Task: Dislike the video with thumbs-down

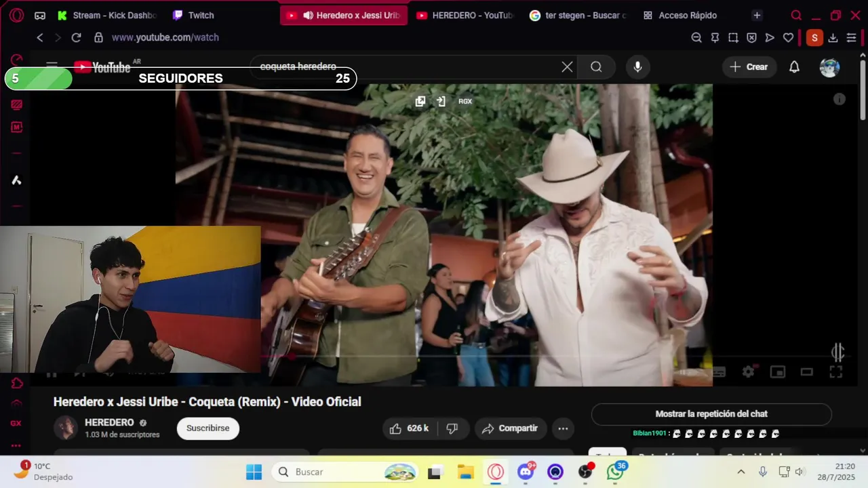Action: coord(452,428)
